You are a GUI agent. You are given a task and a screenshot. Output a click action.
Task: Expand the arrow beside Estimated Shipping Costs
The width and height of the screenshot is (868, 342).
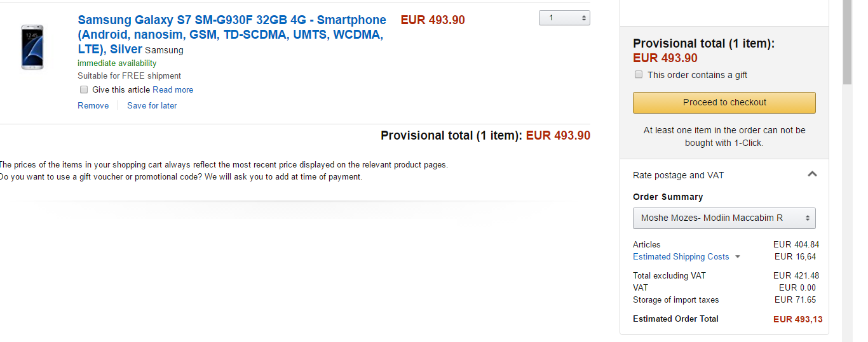(738, 257)
